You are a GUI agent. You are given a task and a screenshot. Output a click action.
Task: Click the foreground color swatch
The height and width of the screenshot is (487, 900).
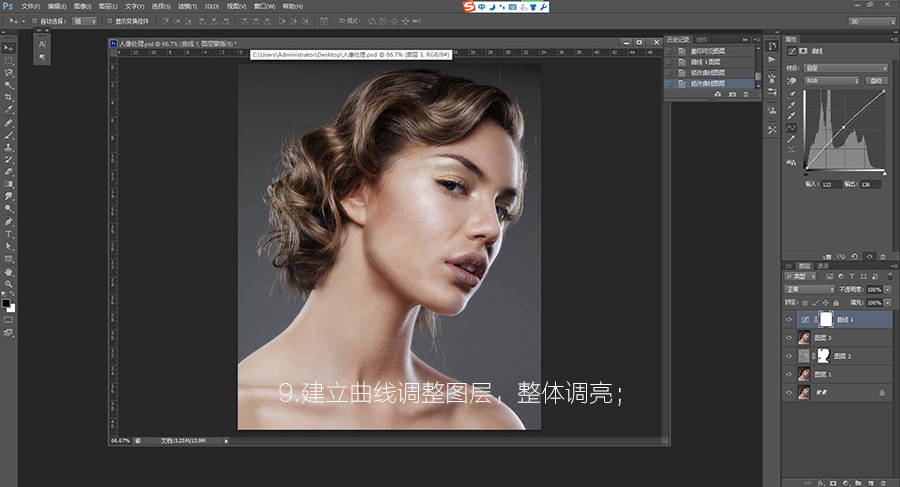pos(6,302)
